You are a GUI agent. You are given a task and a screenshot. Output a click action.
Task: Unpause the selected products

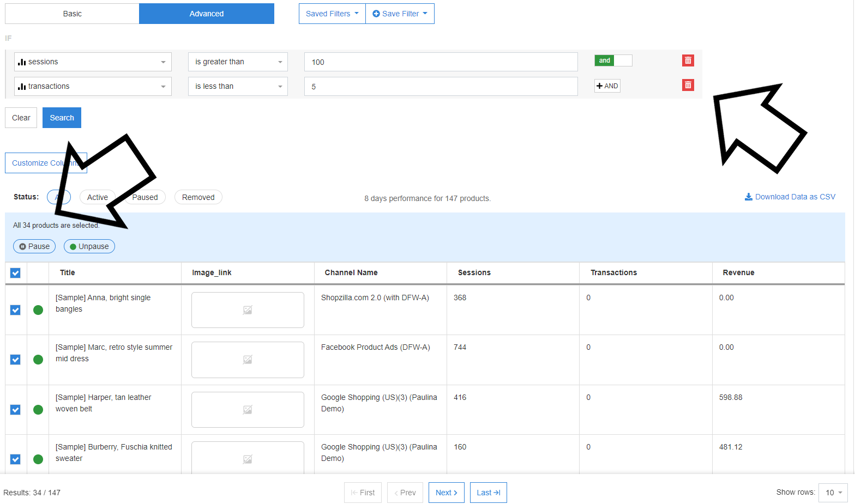[89, 246]
